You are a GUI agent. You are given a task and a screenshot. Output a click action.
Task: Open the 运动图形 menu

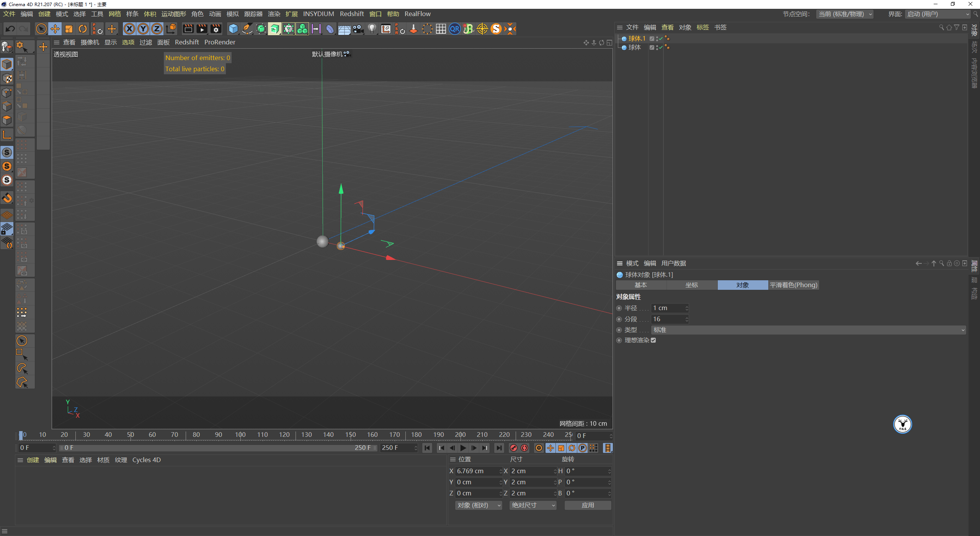pos(173,14)
